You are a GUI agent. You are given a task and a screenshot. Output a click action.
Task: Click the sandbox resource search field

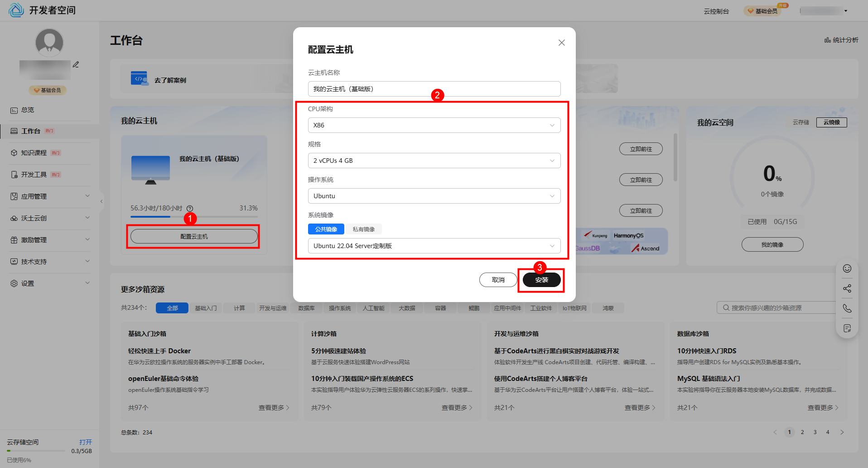pyautogui.click(x=777, y=307)
